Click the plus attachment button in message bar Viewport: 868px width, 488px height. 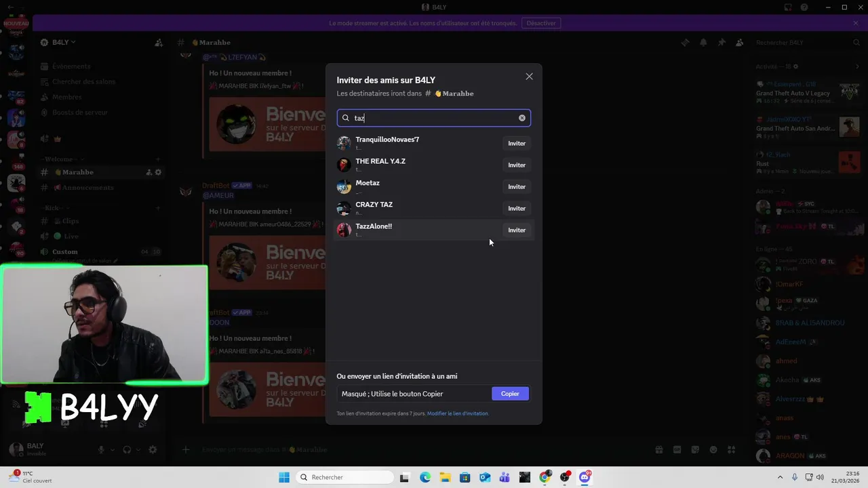[186, 449]
